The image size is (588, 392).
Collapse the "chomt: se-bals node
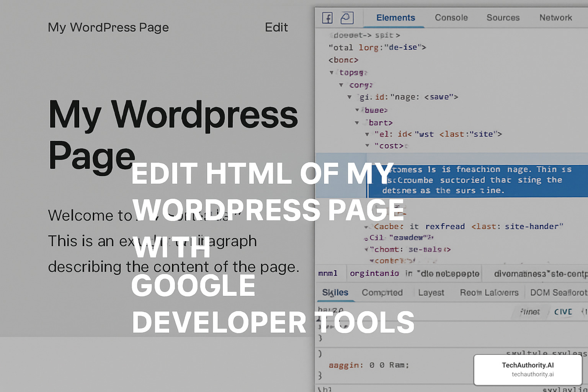tap(366, 250)
